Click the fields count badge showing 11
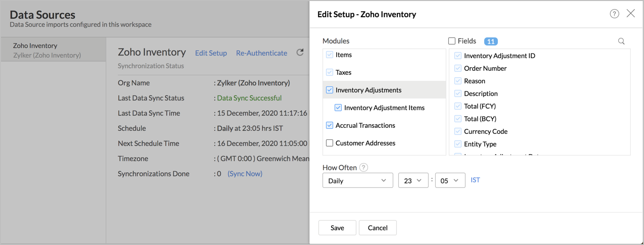 [491, 41]
